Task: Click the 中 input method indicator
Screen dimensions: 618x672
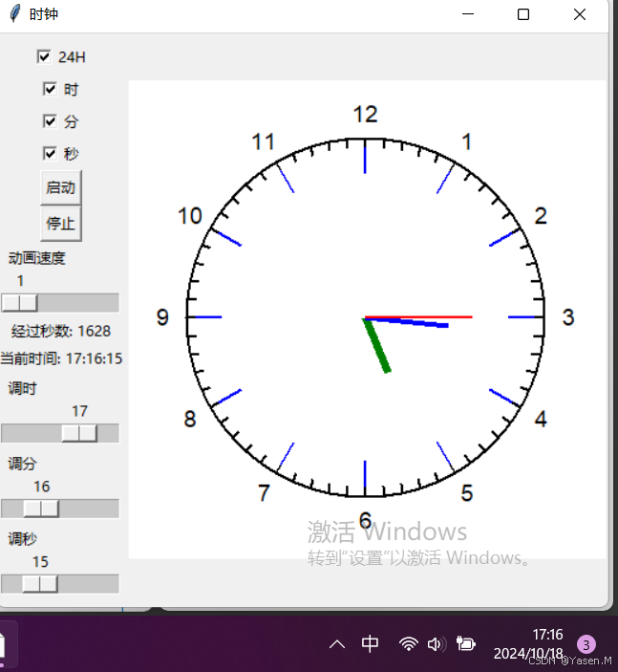Action: [x=370, y=643]
